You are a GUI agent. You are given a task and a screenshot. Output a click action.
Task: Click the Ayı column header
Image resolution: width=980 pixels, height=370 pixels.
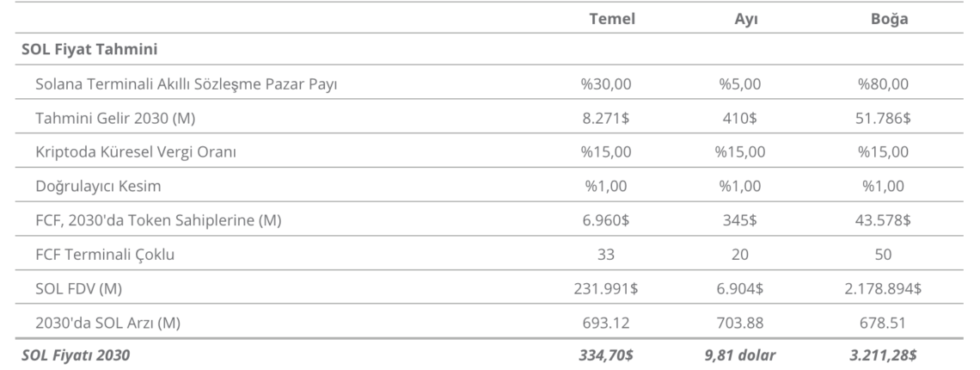[745, 19]
